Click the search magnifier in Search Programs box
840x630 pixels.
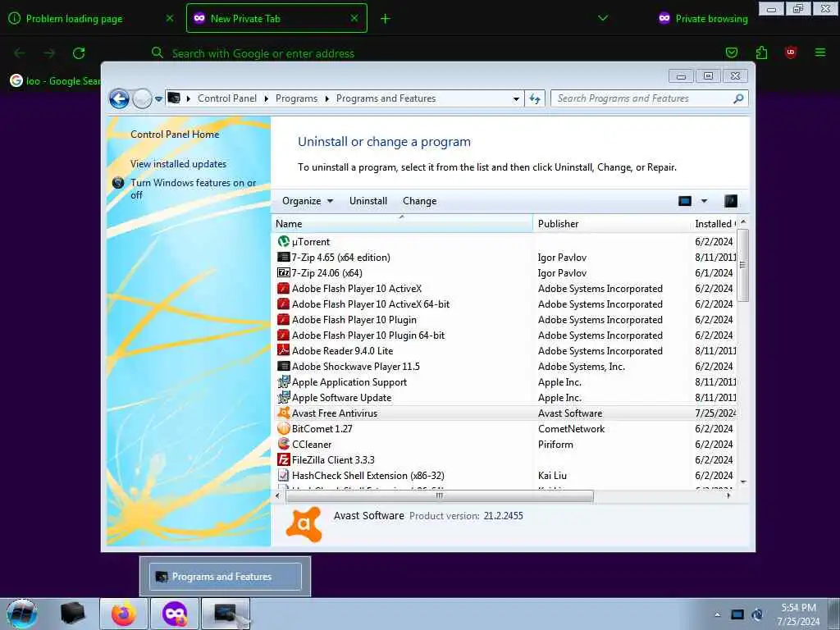(738, 98)
